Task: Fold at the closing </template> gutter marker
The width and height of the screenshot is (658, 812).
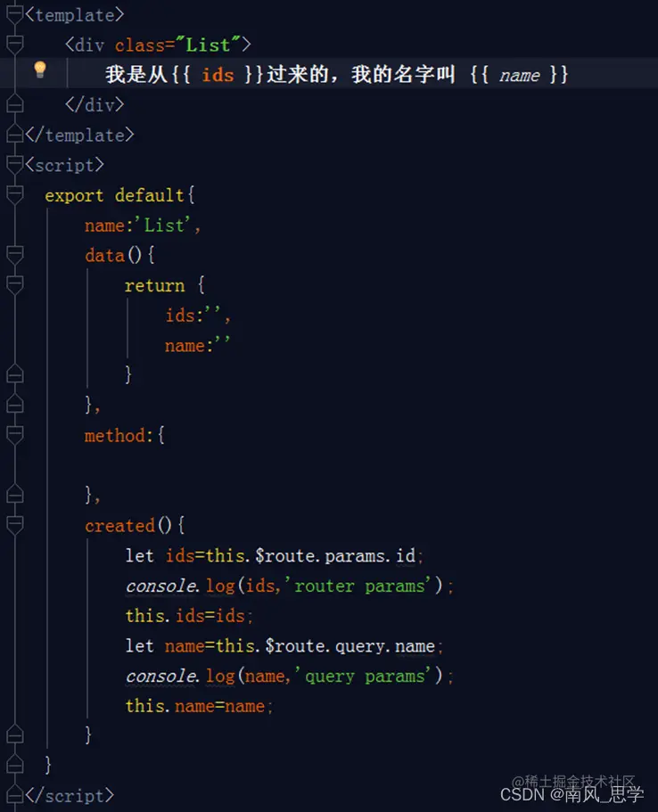Action: [14, 135]
